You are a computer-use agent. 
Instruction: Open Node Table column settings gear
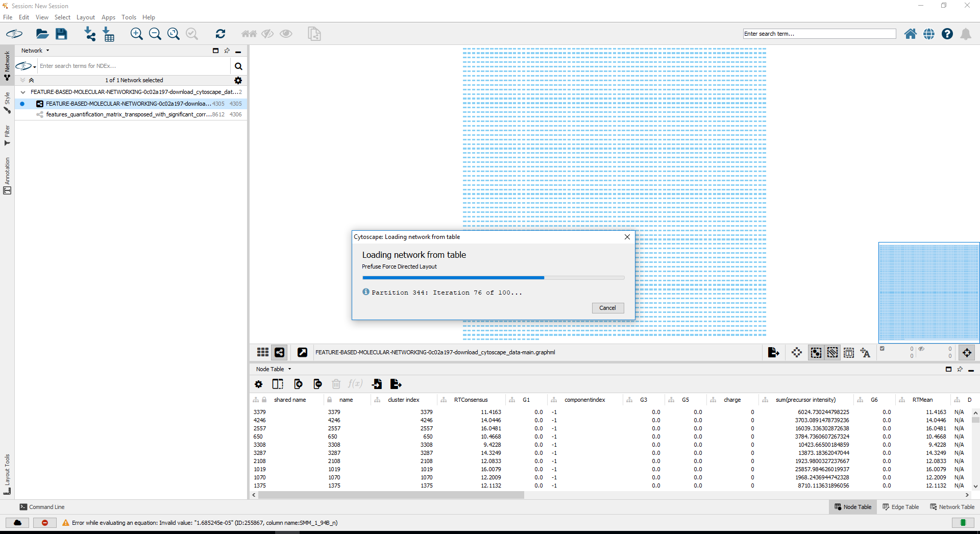[259, 384]
